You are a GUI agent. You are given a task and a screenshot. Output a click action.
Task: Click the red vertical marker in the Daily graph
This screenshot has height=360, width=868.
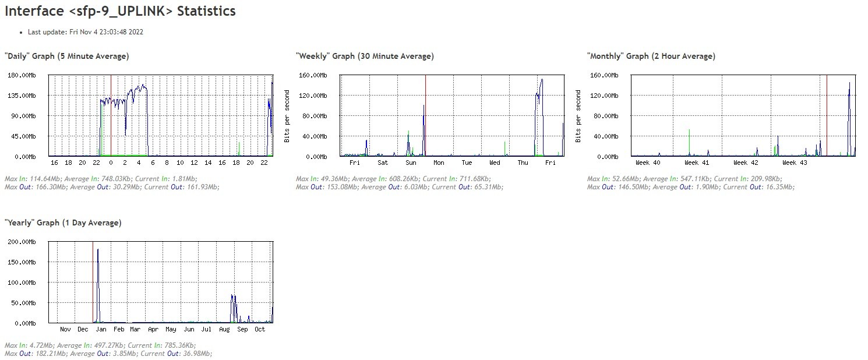[x=111, y=117]
